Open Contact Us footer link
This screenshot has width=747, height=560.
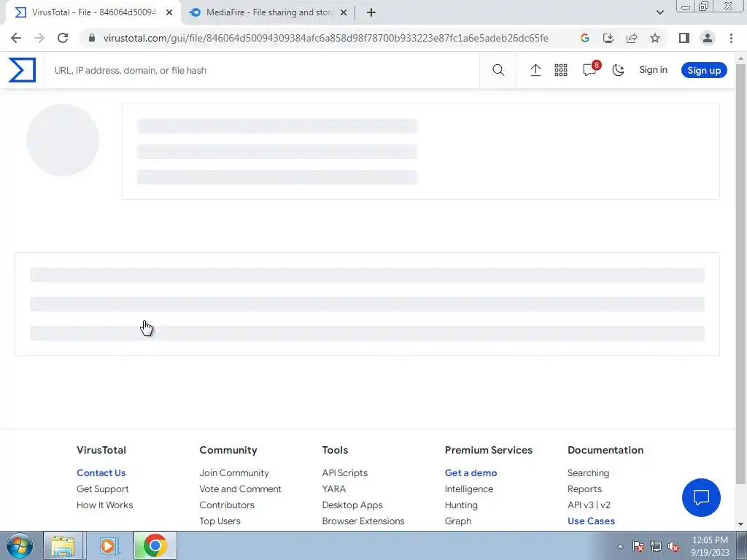pos(101,472)
